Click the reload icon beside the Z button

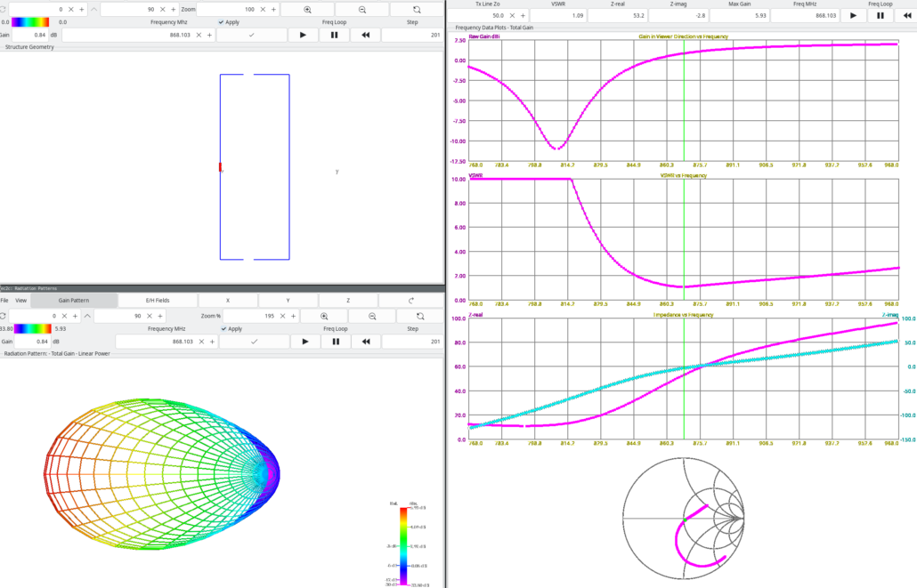[x=411, y=301]
